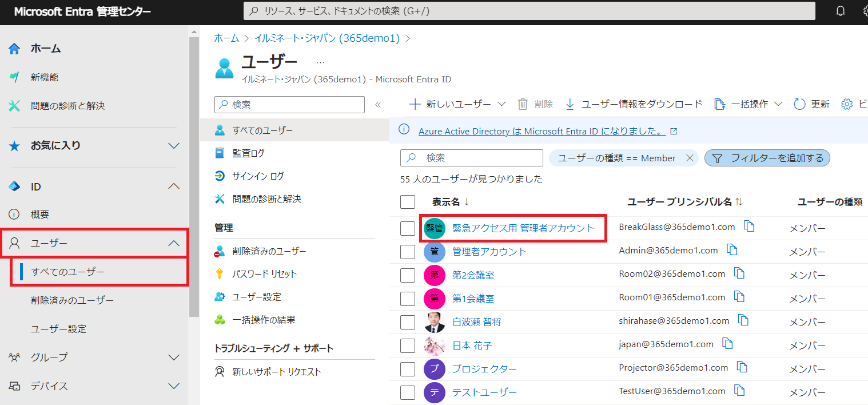This screenshot has width=868, height=405.
Task: Copy Projector@365demo1.com principal name
Action: 742,367
